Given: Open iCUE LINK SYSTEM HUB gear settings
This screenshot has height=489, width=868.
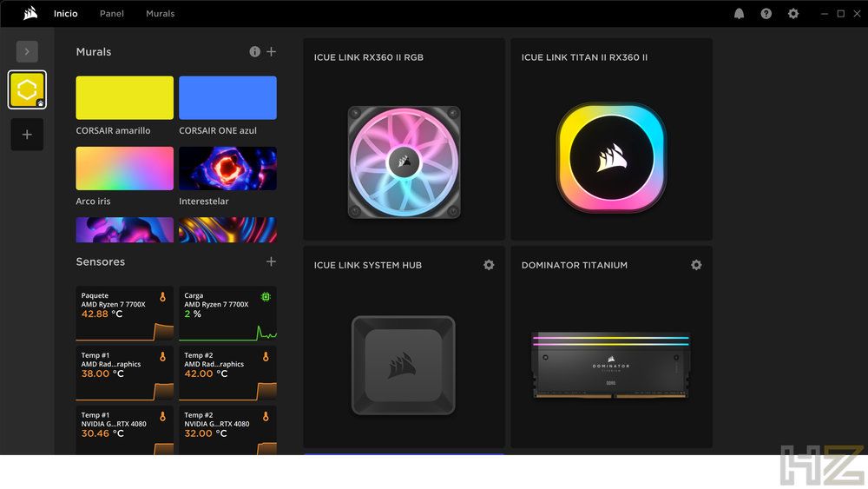Looking at the screenshot, I should [489, 265].
